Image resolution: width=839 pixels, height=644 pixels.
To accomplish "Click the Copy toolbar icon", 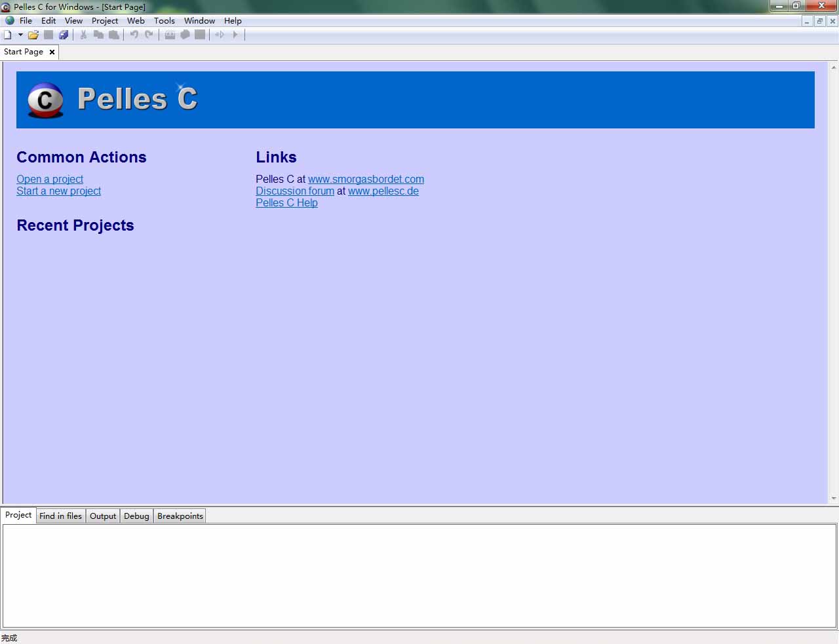I will coord(98,35).
